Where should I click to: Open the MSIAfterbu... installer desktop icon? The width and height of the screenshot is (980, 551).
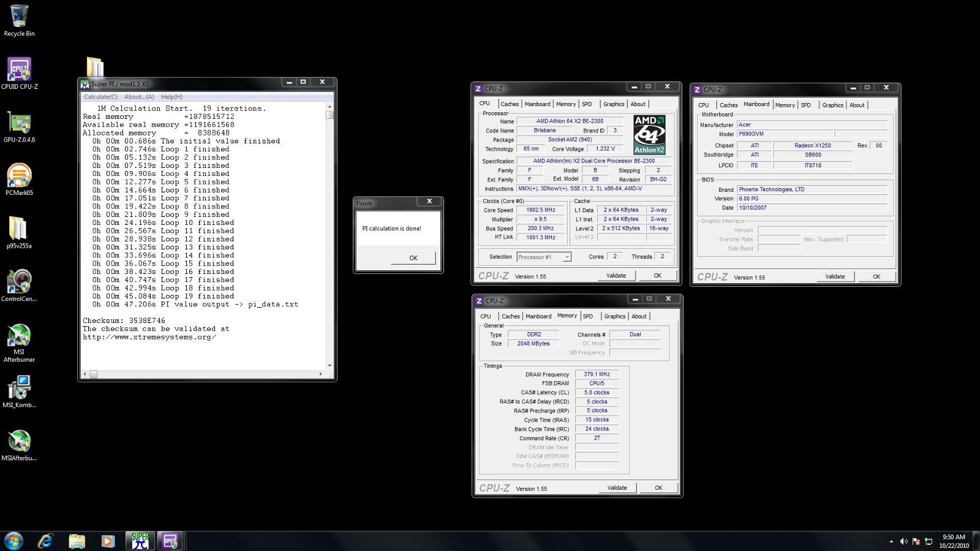point(19,445)
